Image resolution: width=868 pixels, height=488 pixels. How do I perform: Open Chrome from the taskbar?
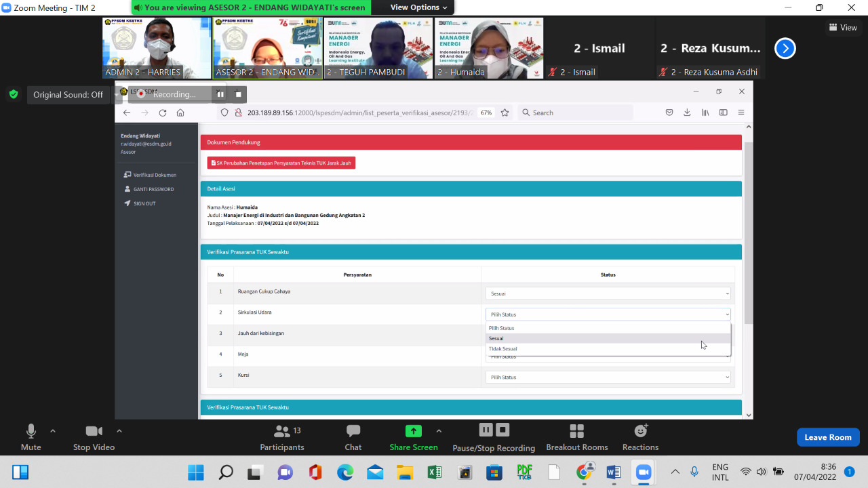(584, 472)
